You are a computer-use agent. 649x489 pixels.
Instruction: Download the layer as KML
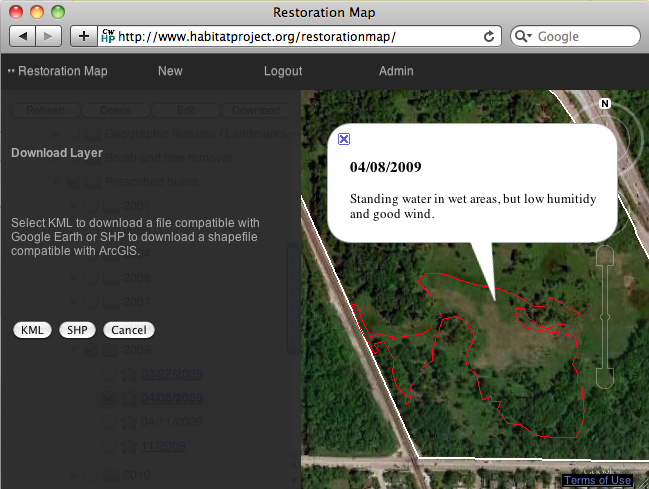(x=32, y=330)
